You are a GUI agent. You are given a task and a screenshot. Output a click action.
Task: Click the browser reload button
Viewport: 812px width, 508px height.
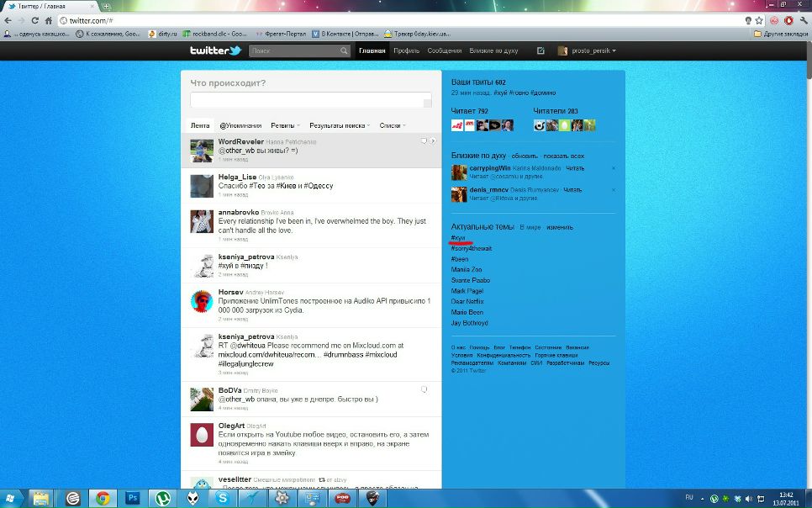(36, 20)
